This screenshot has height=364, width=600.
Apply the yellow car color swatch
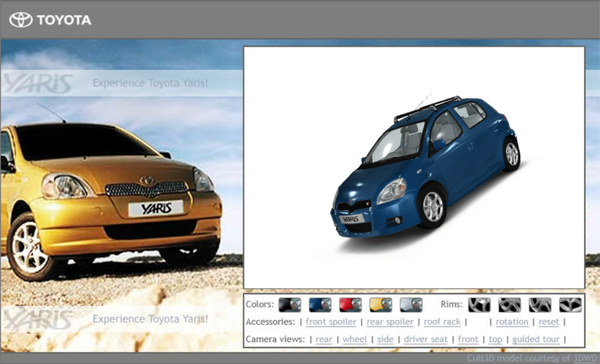381,305
